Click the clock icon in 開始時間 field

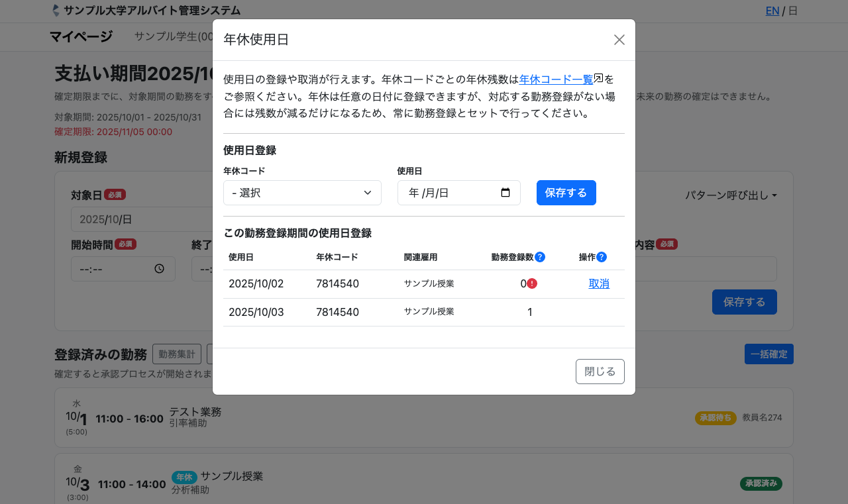(x=159, y=269)
